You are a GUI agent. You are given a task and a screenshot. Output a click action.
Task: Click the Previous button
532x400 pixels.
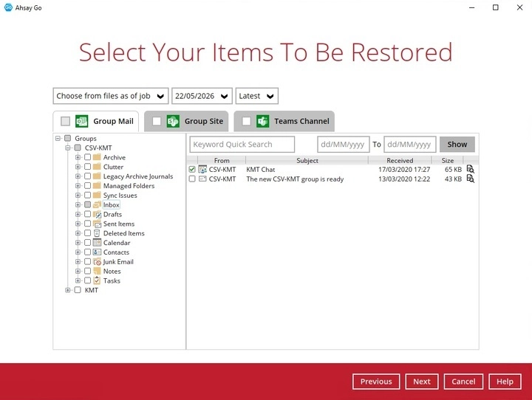coord(376,382)
